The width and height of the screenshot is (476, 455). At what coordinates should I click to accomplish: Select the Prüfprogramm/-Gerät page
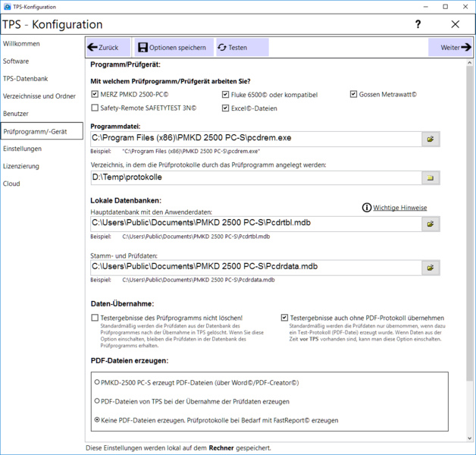[42, 131]
